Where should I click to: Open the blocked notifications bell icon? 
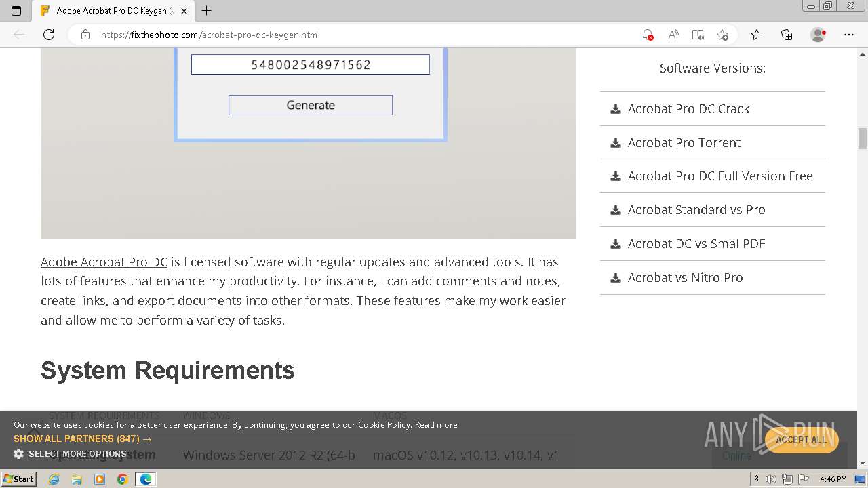point(648,35)
